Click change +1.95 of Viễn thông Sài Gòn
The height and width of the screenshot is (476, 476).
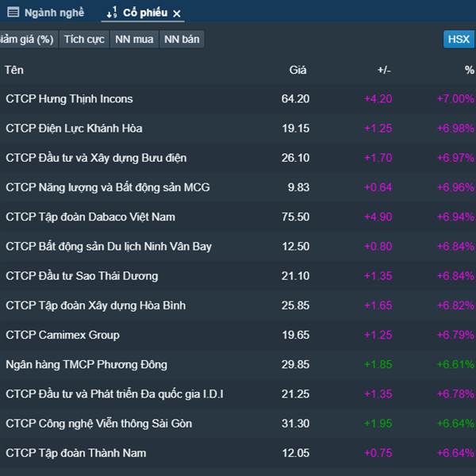pos(378,424)
